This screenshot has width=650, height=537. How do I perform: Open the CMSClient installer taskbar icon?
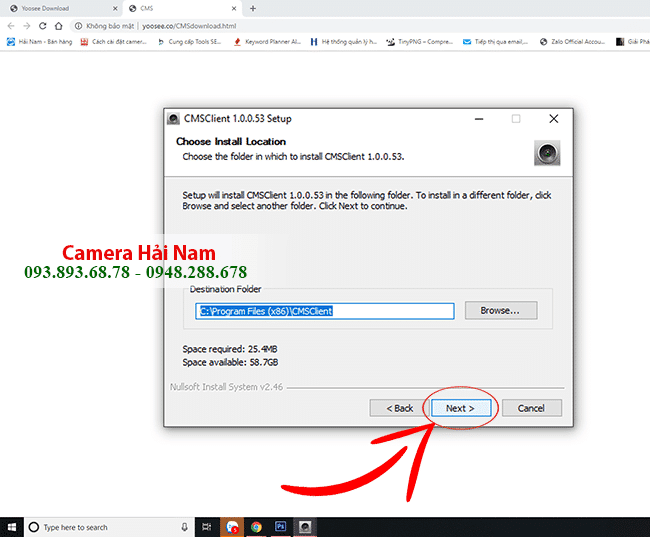coord(305,527)
